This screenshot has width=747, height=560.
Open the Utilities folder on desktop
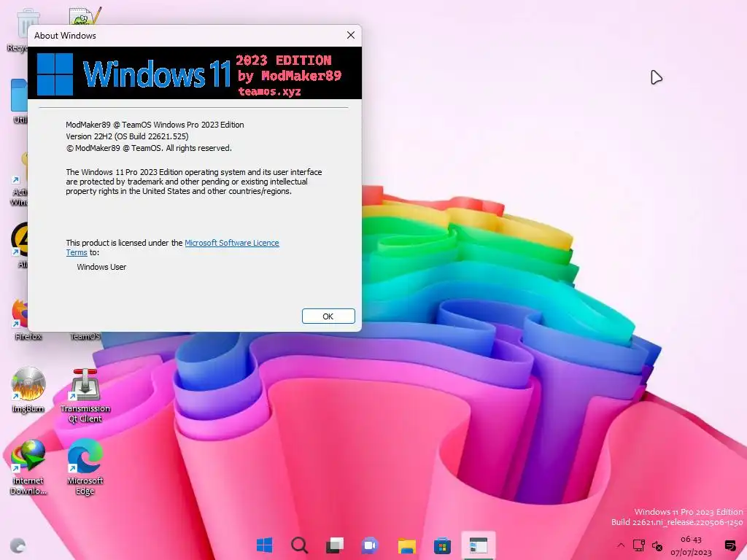pos(19,101)
